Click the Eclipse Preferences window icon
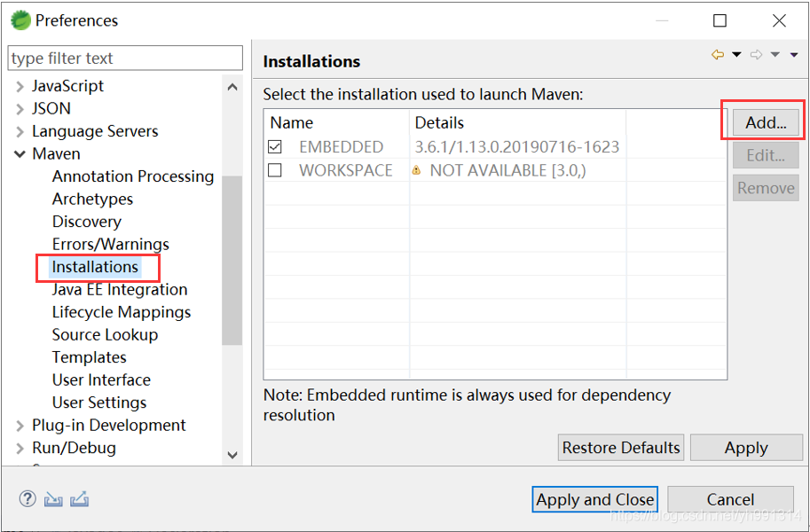Viewport: 810px width, 532px height. 20,20
